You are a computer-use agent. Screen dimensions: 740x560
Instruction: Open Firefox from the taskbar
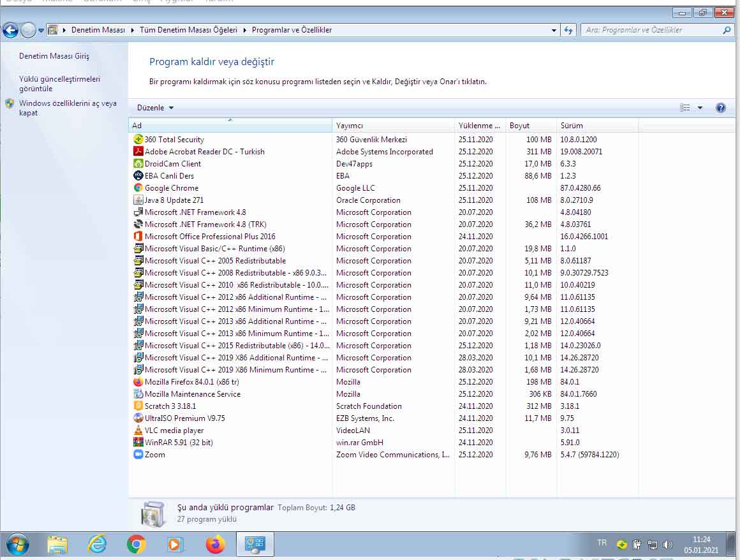click(x=215, y=545)
